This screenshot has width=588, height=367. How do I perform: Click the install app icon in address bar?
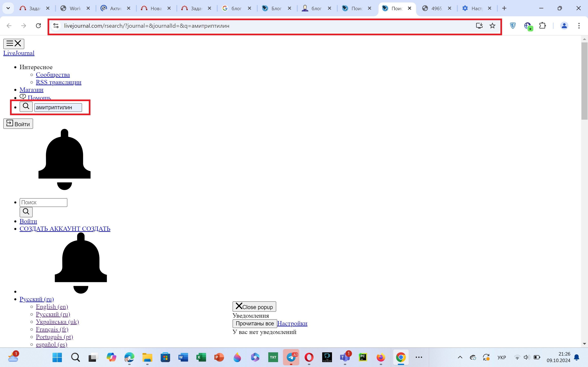(x=479, y=26)
